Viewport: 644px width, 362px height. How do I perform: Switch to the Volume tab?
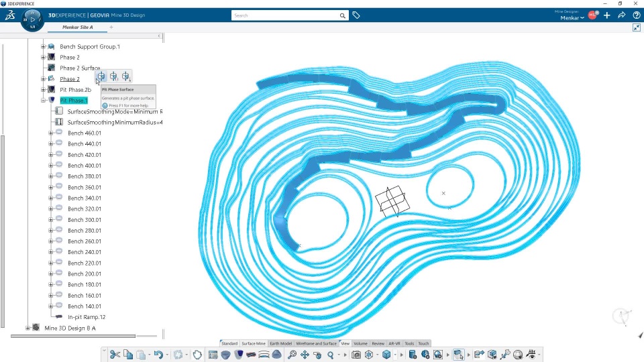pos(360,343)
